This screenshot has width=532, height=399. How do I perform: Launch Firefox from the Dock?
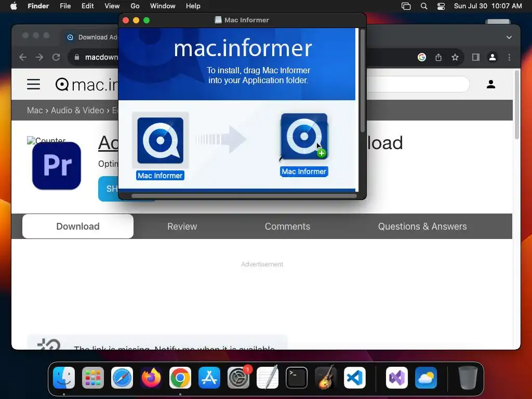pyautogui.click(x=151, y=378)
